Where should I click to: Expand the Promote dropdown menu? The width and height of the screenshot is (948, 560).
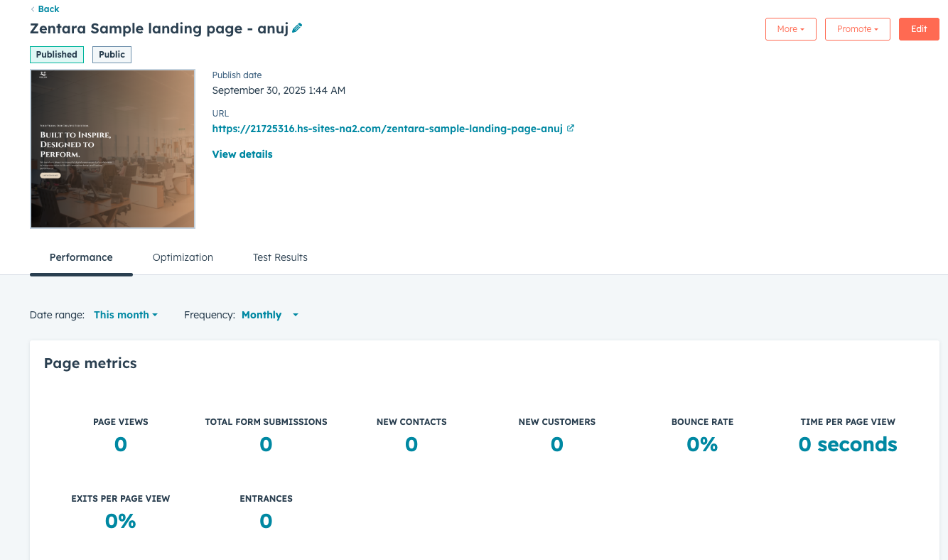[858, 29]
